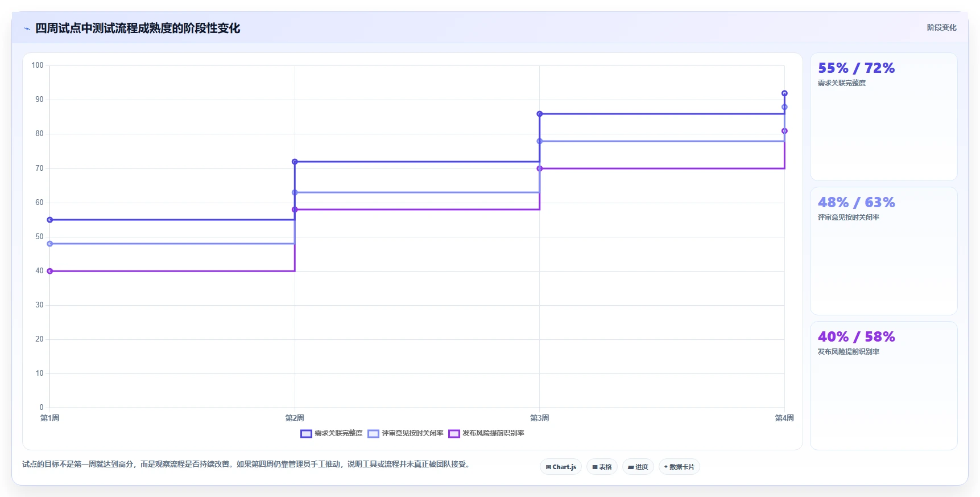980x497 pixels.
Task: Select 需求关联完整度 week 3 point at 86
Action: (540, 114)
